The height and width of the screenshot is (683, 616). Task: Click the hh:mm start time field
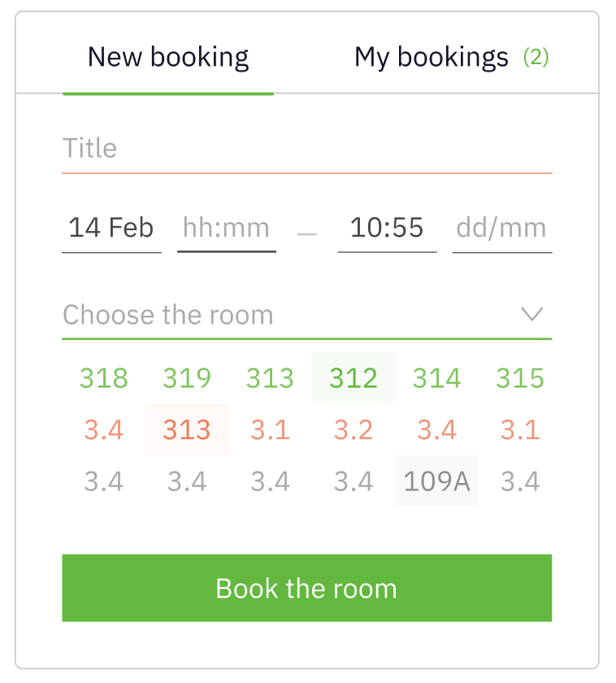tap(226, 228)
